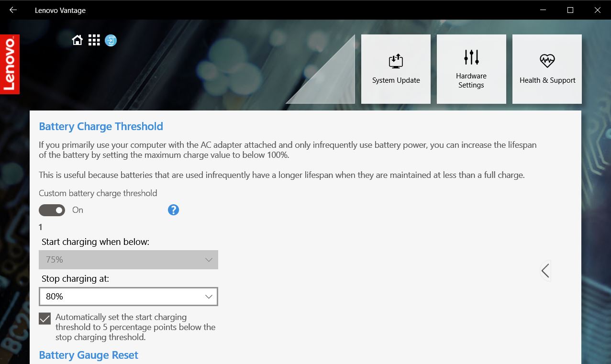Image resolution: width=611 pixels, height=364 pixels.
Task: Open the Health & Support tile
Action: [x=547, y=69]
